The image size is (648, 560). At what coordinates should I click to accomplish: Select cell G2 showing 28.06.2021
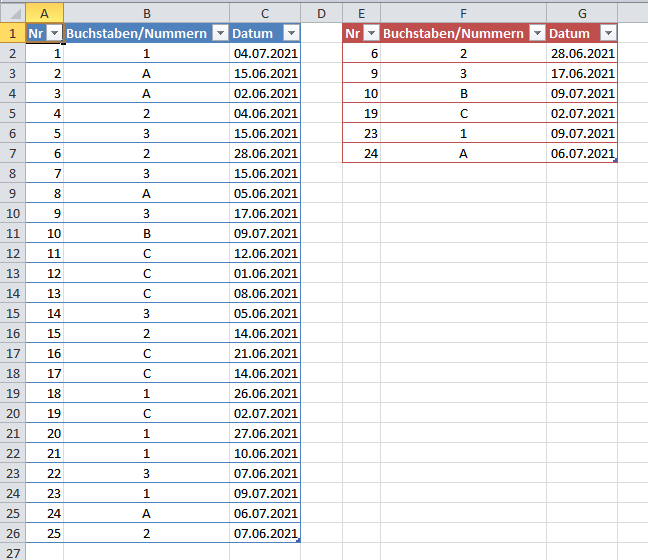pyautogui.click(x=582, y=53)
